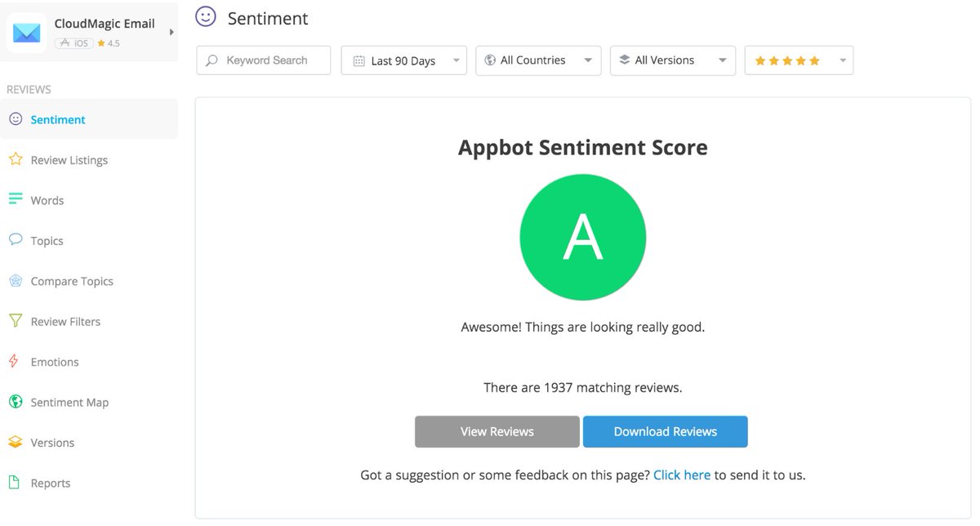The height and width of the screenshot is (526, 980).
Task: Click the smiley face icon beside sidebar Sentiment
Action: [15, 119]
